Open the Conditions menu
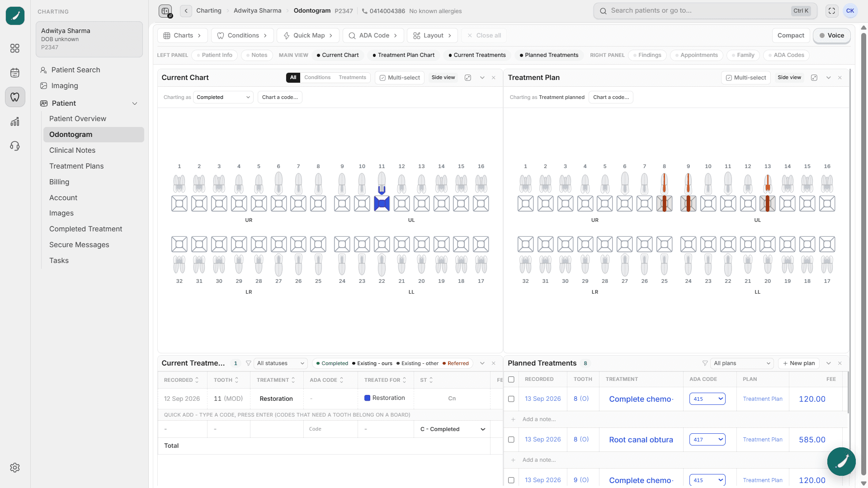The image size is (868, 488). (x=242, y=36)
